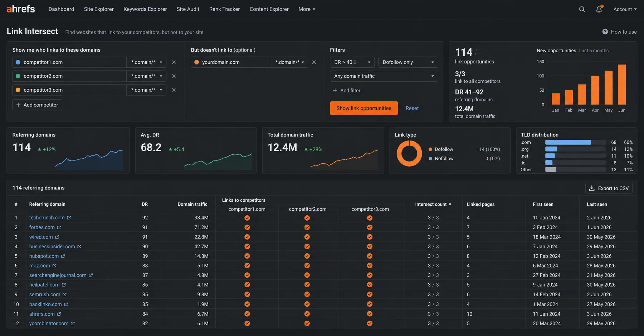Open the search magnifier icon
Viewport: 644px width, 336px height.
point(582,9)
